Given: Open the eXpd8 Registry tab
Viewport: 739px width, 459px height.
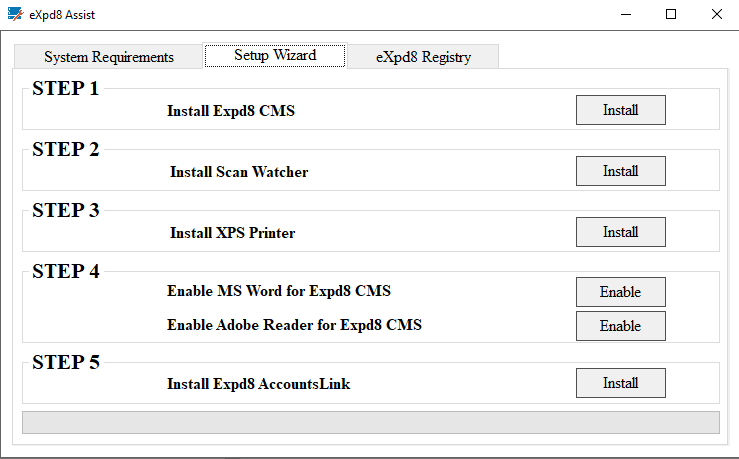Looking at the screenshot, I should [423, 57].
